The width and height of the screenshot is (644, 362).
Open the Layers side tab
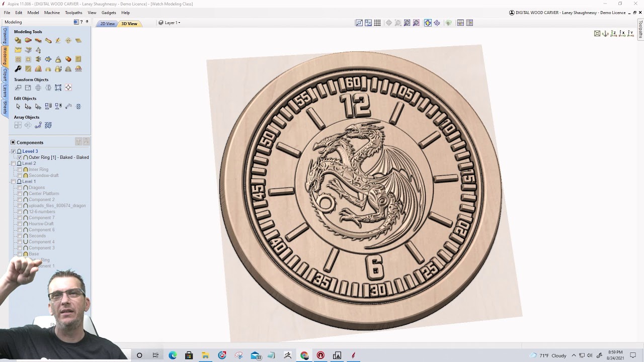(5, 91)
